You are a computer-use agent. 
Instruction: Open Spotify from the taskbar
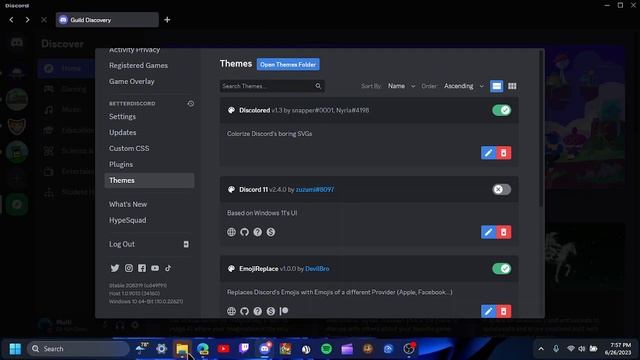326,349
